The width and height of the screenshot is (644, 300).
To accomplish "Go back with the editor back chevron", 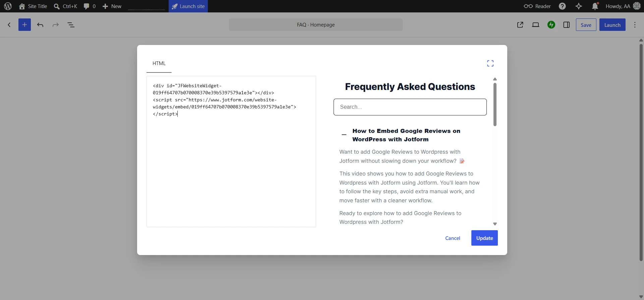I will 9,25.
